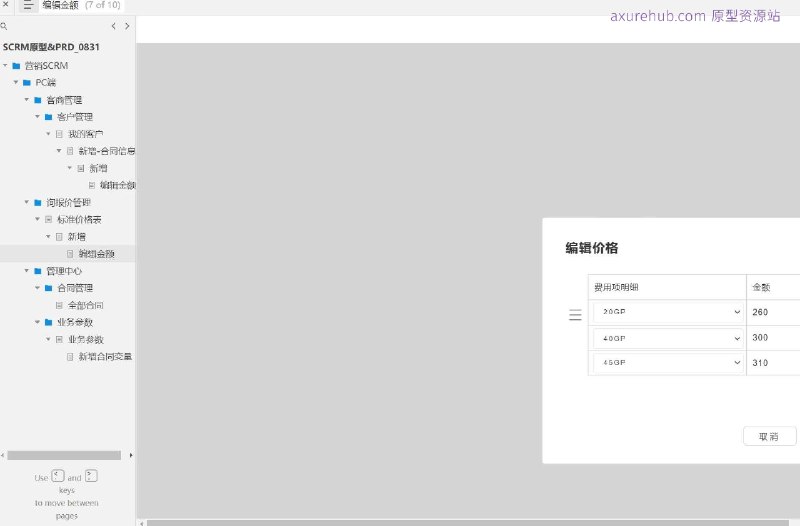Click the folder icon next to 询报价管理
The image size is (800, 526).
[x=38, y=203]
